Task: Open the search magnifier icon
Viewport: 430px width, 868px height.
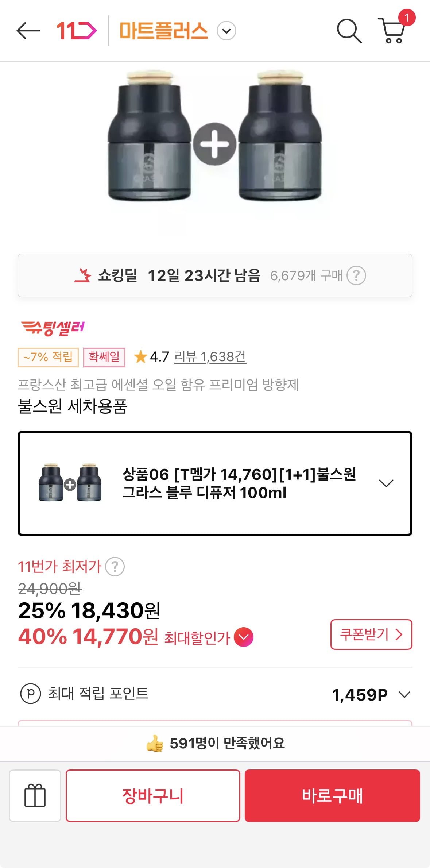Action: pos(349,31)
